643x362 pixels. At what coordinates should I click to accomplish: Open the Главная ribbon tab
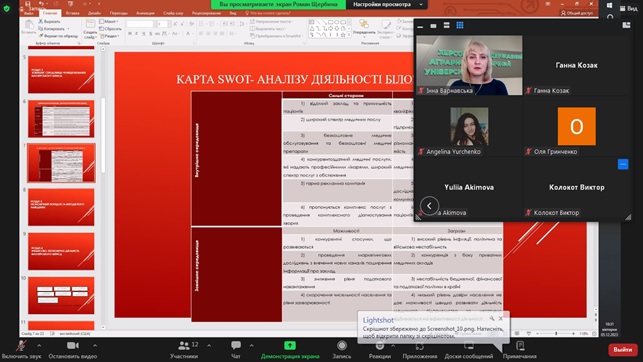pos(50,13)
